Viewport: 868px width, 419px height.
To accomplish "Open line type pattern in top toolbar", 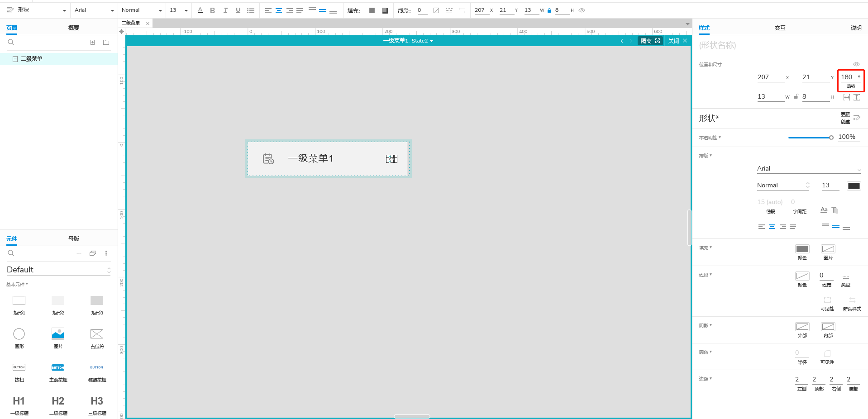I will click(x=449, y=10).
